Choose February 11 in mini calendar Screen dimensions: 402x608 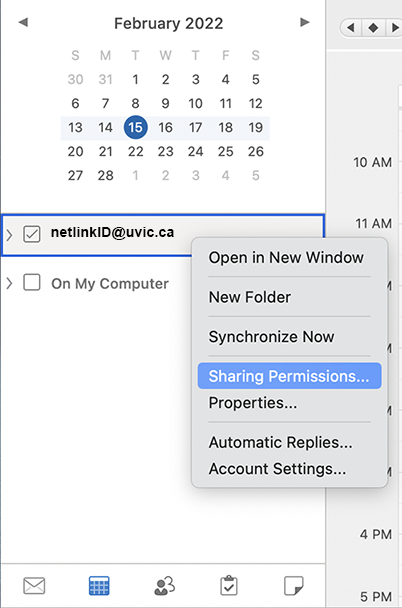[226, 104]
